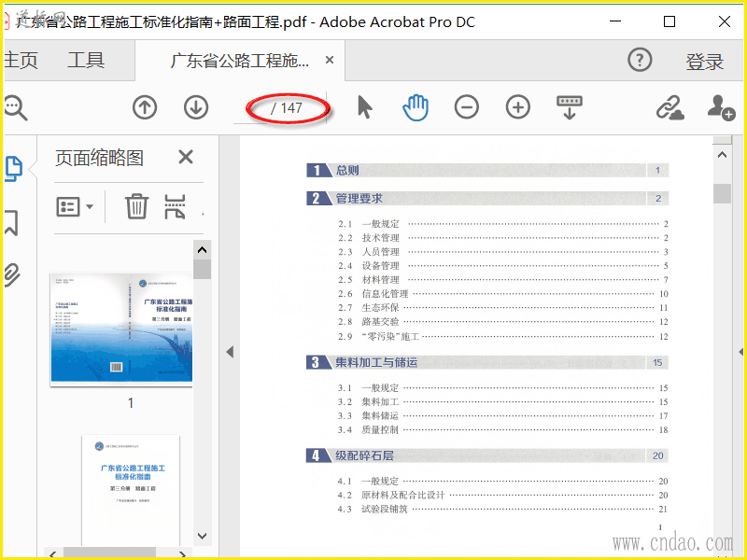Click entry 2.7 生态环保

[x=503, y=308]
